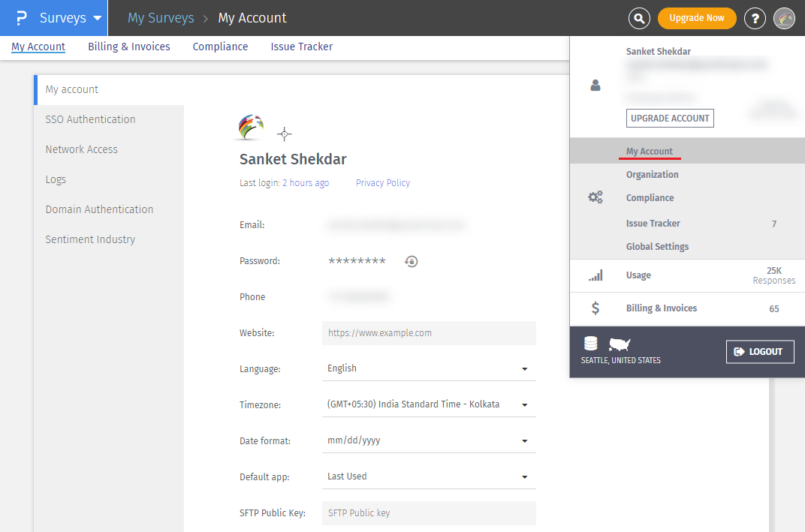
Task: Click the Website input field
Action: tap(429, 333)
